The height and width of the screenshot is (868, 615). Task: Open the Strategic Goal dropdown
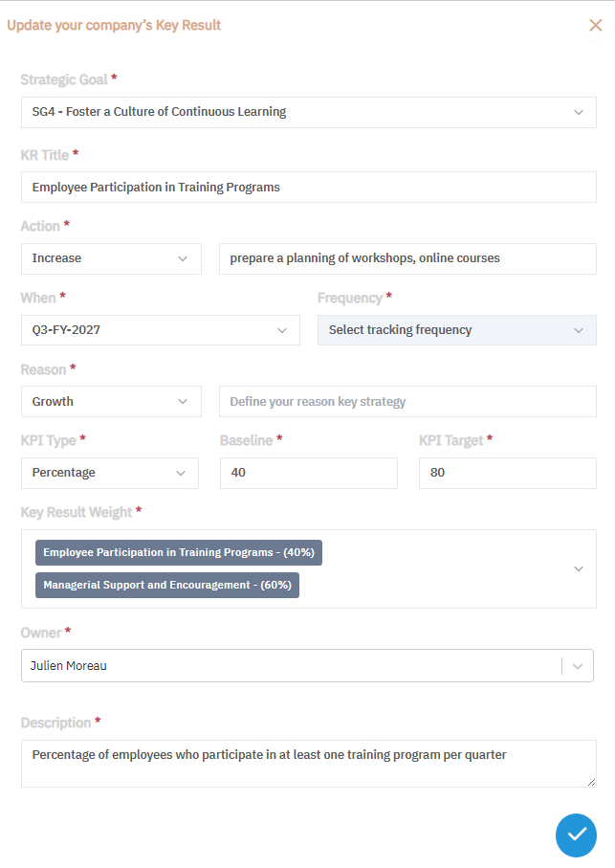click(308, 112)
